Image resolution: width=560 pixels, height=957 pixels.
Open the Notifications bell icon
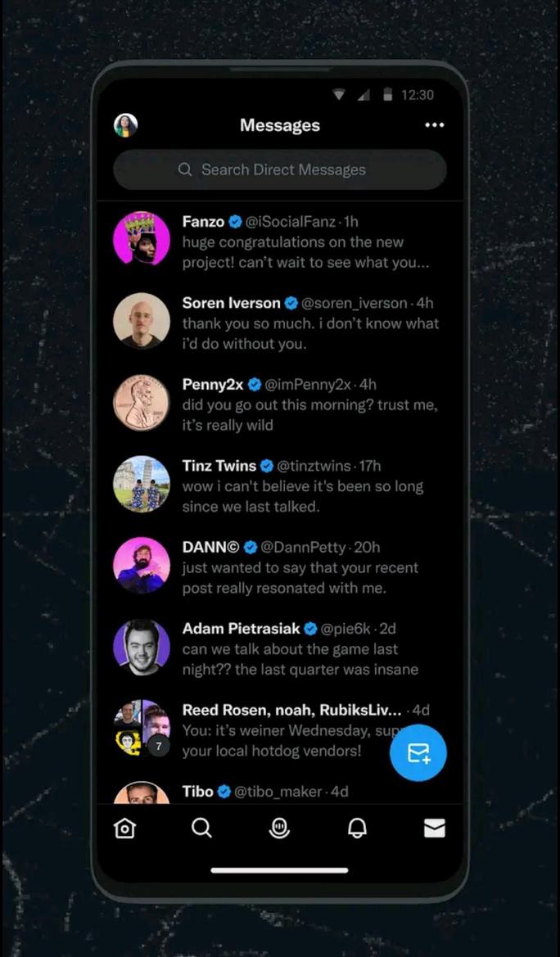click(356, 828)
